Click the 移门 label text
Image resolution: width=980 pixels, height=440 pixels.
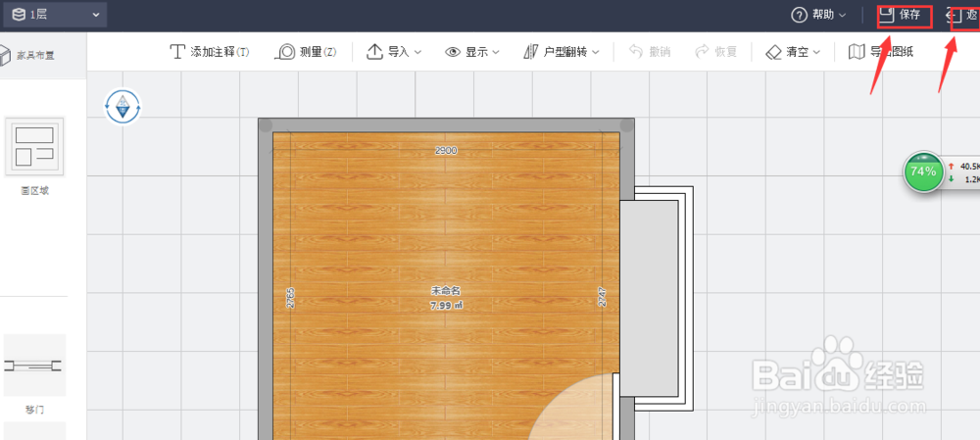(x=34, y=410)
